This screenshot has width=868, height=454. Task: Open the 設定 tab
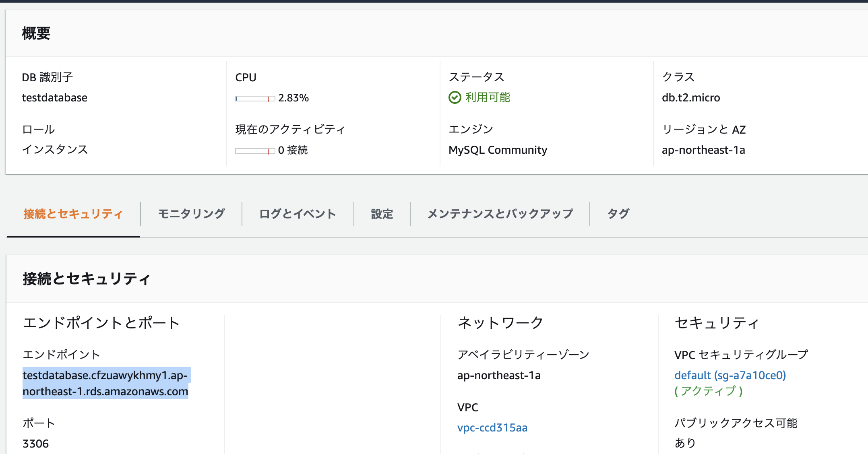(x=382, y=214)
